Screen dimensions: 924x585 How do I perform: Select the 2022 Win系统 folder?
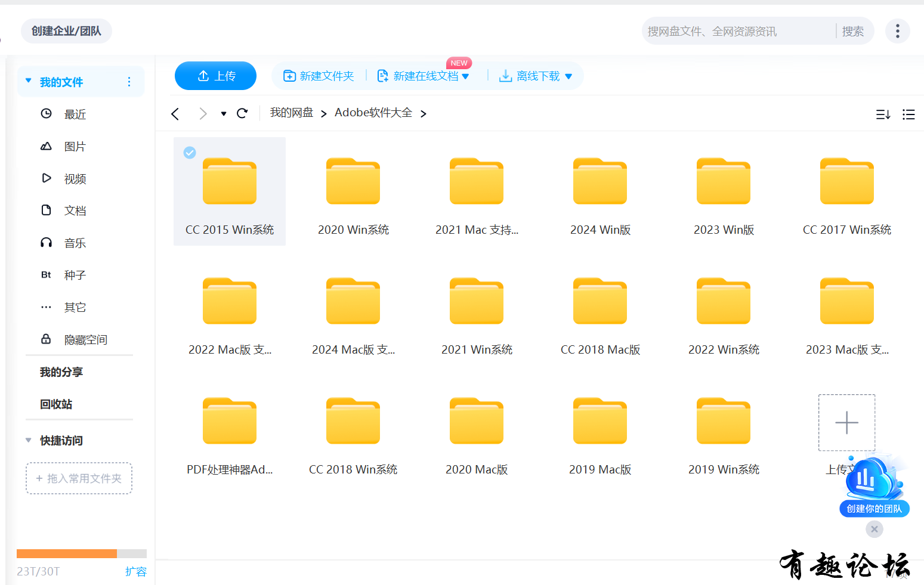(x=724, y=311)
